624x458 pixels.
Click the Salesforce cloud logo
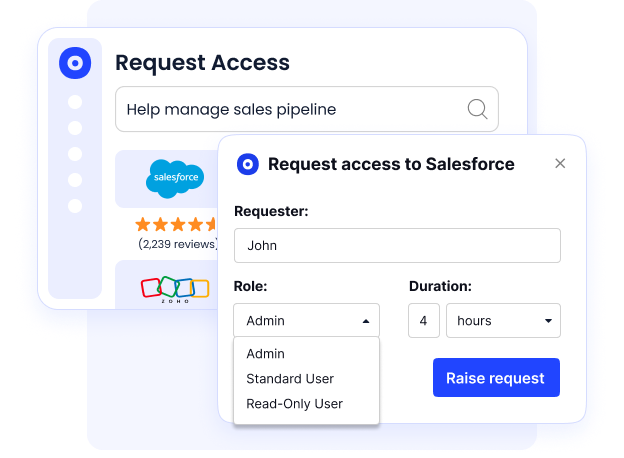175,179
